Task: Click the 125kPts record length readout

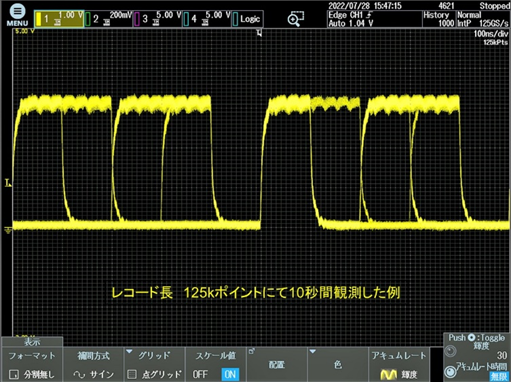Action: pos(495,42)
